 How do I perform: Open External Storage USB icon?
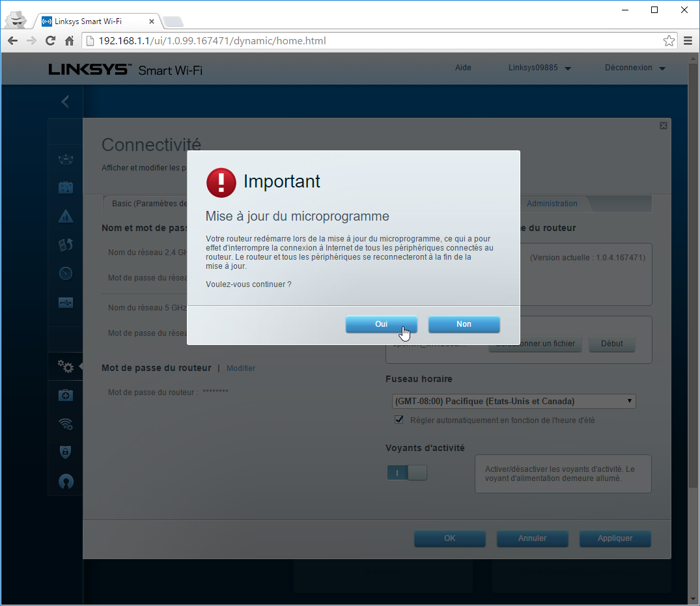tap(66, 302)
